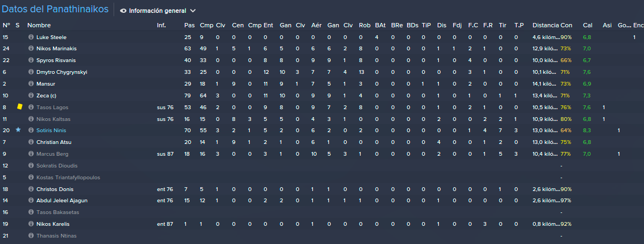
Task: Open info icon for Nikos Kaltsas
Action: pyautogui.click(x=31, y=119)
